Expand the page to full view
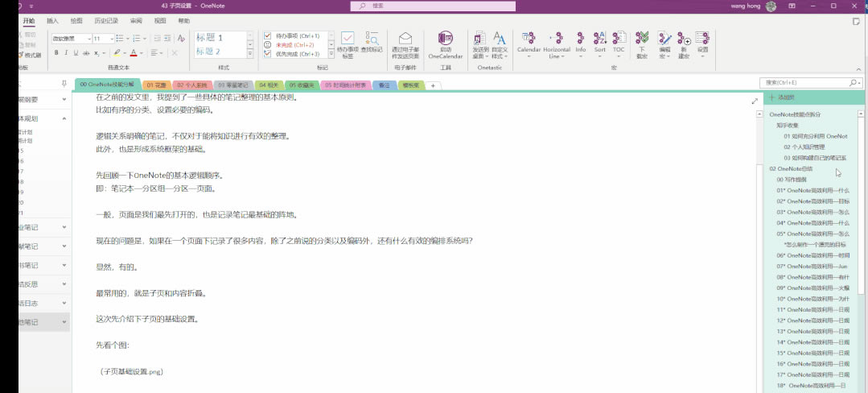Screen dimensions: 868x393 coord(755,101)
